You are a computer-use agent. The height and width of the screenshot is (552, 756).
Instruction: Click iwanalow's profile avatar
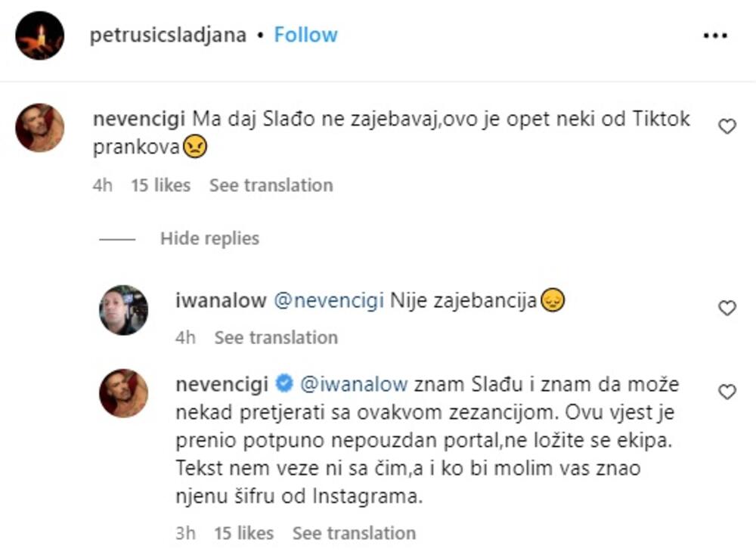pos(124,310)
